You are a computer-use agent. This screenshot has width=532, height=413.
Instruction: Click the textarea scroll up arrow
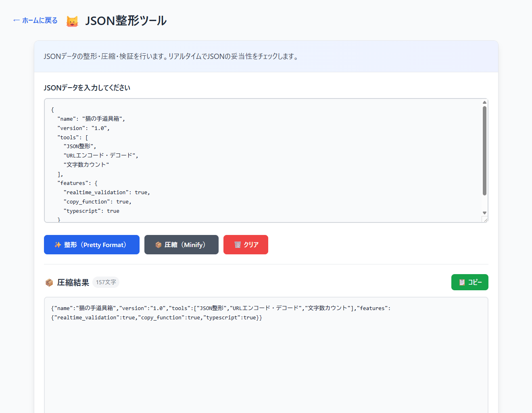click(484, 103)
